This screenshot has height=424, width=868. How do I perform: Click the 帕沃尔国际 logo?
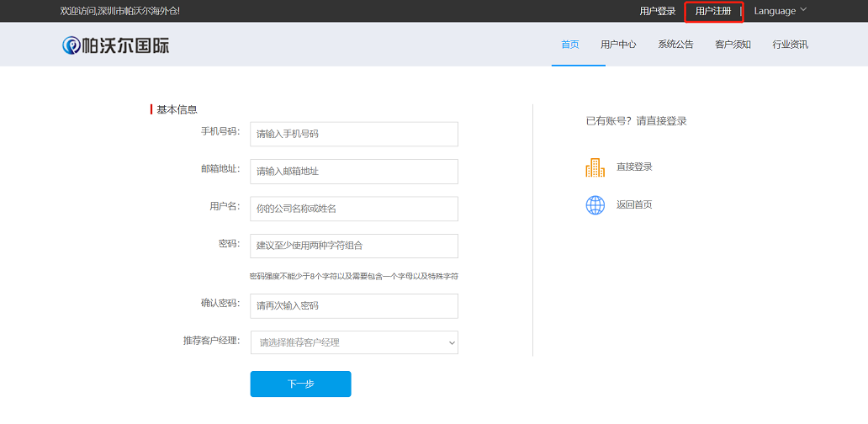[x=116, y=45]
